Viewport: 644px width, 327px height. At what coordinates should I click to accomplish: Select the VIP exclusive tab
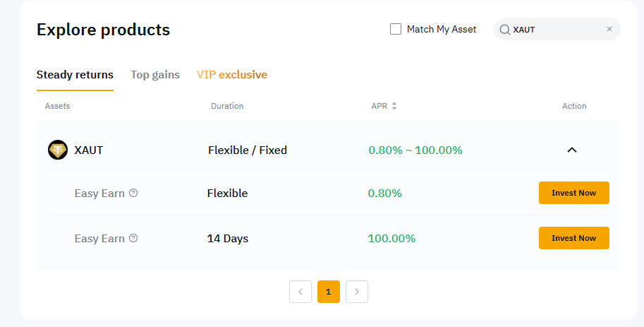232,75
